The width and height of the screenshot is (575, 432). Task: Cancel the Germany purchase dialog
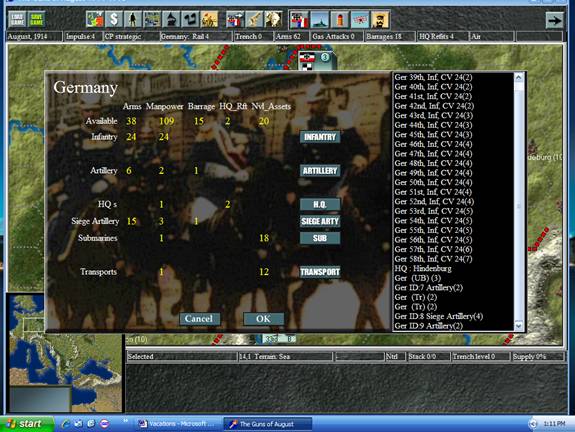(199, 319)
